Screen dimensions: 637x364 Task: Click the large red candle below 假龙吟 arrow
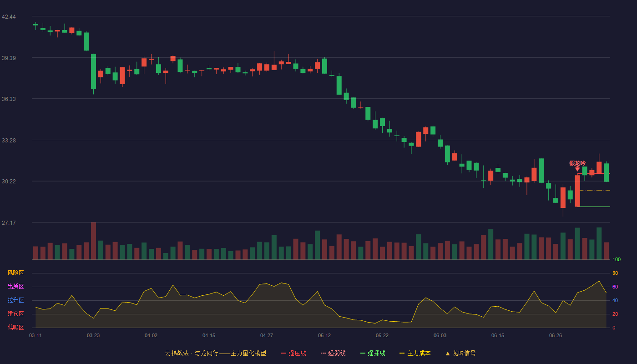(x=577, y=191)
